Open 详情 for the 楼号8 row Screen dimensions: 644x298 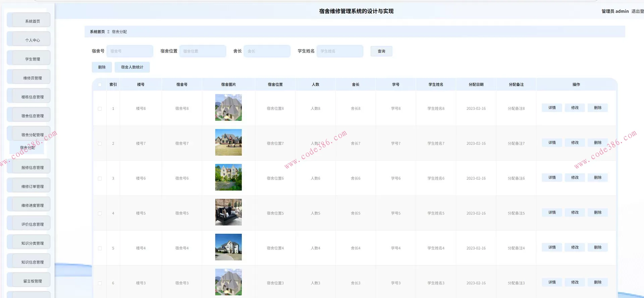(552, 108)
